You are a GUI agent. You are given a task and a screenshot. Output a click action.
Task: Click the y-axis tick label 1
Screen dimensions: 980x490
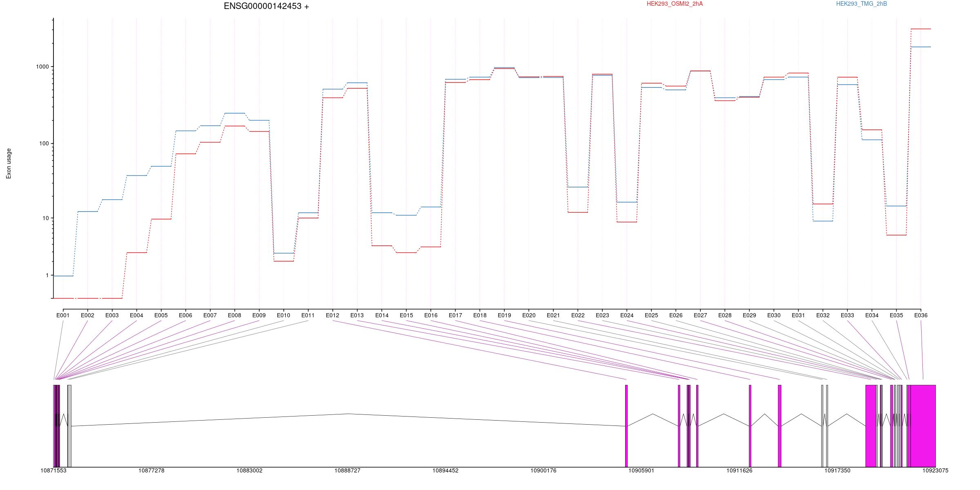(47, 276)
